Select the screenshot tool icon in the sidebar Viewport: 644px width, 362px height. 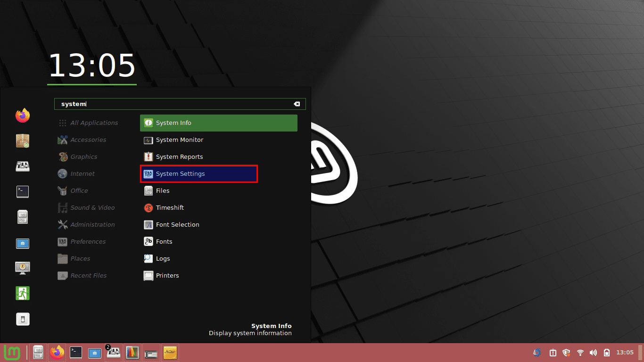coord(22,243)
